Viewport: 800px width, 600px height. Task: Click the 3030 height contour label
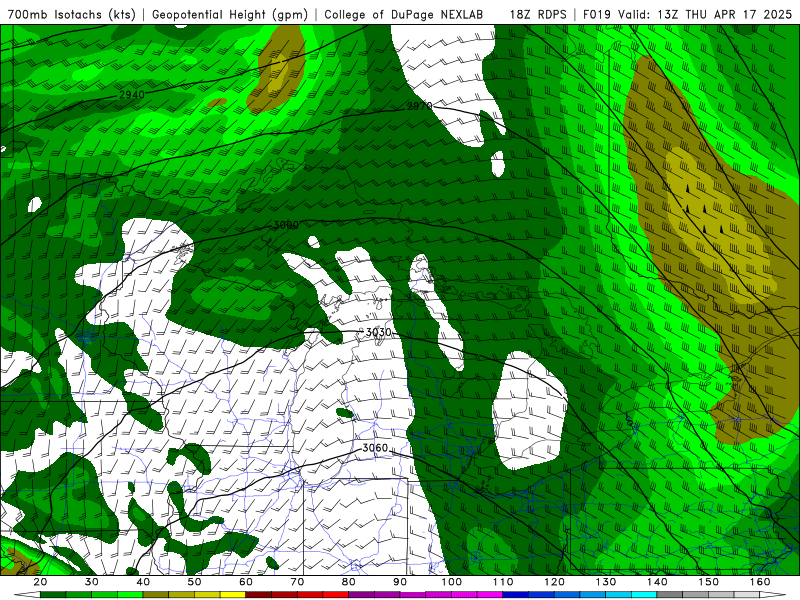(x=379, y=332)
